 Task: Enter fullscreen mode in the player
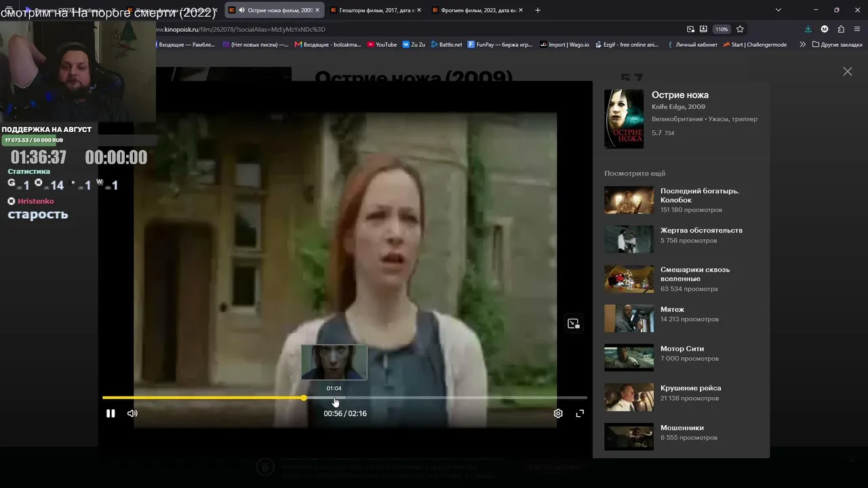580,413
